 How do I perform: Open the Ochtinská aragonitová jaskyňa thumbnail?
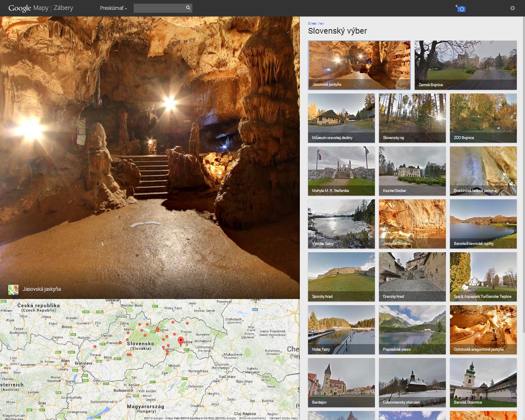point(483,330)
